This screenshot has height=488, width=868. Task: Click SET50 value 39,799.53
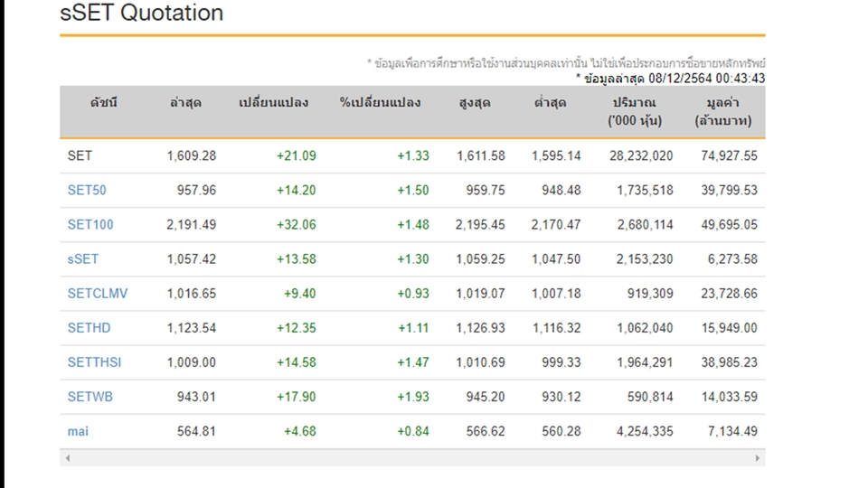[x=729, y=191]
